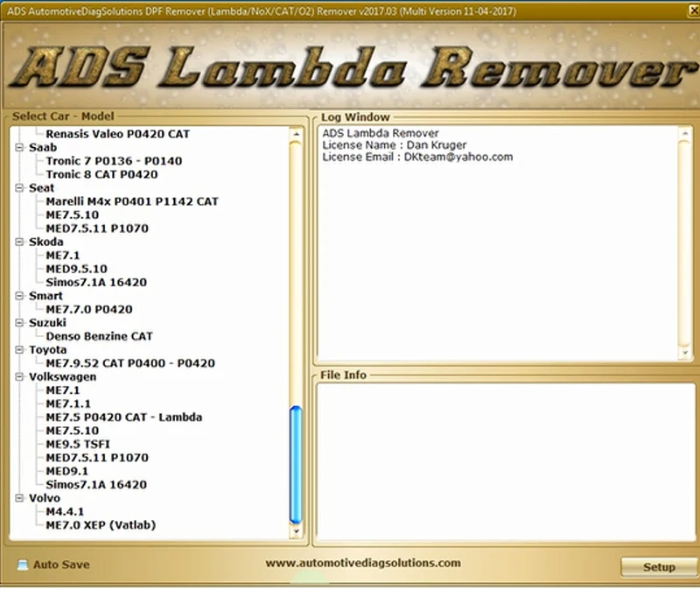Click the Log Window scroll-down arrow
The width and height of the screenshot is (700, 590).
click(685, 353)
